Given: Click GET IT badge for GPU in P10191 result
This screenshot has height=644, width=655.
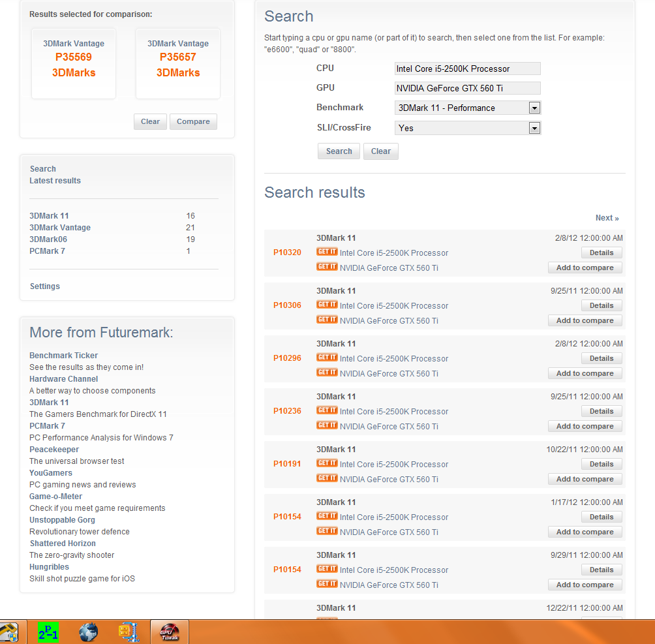Looking at the screenshot, I should 327,478.
